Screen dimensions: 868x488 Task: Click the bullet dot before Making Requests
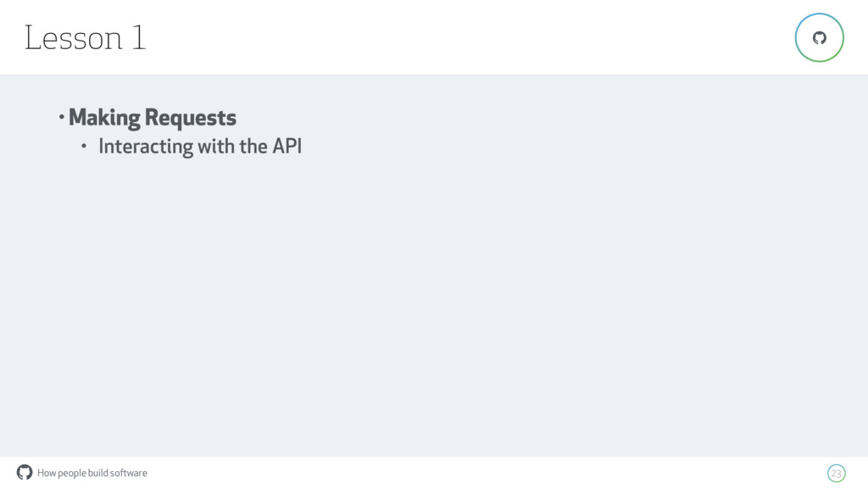tap(61, 117)
